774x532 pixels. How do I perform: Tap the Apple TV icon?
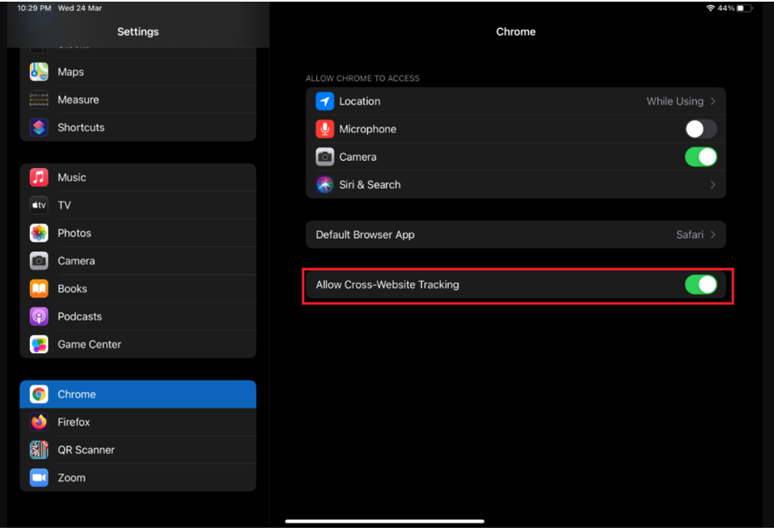(39, 206)
